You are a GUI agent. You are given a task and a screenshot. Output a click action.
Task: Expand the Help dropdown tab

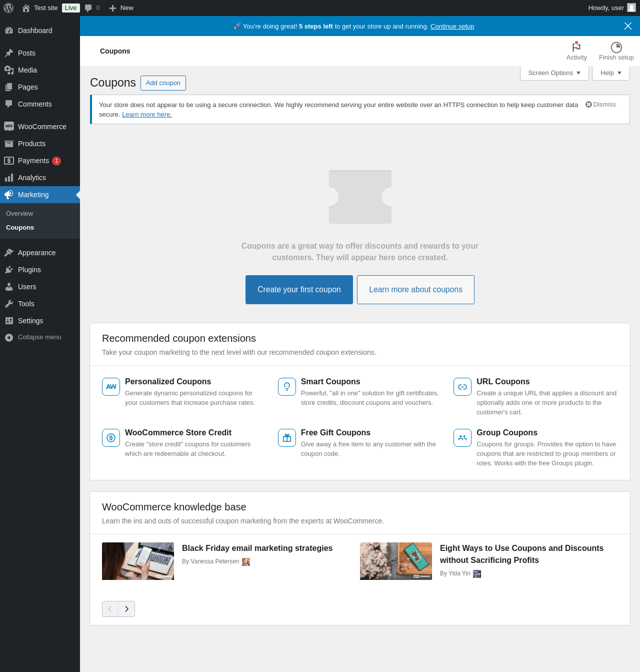(x=611, y=73)
